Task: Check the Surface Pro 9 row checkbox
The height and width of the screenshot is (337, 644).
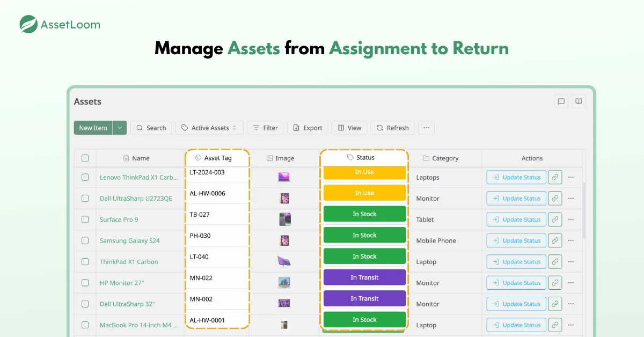Action: 85,219
